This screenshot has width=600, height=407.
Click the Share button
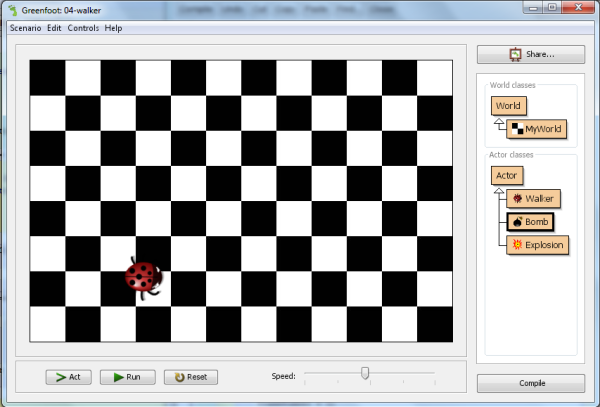point(530,54)
